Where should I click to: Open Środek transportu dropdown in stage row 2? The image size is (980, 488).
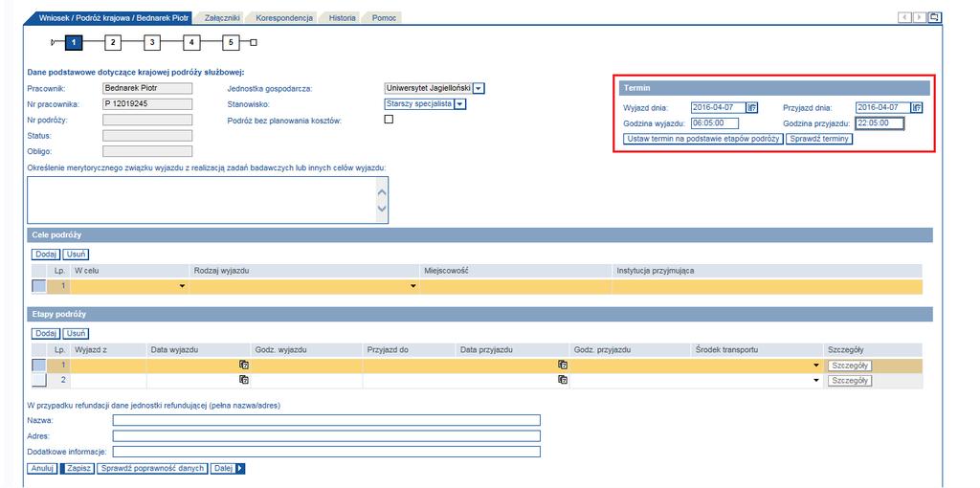point(815,380)
